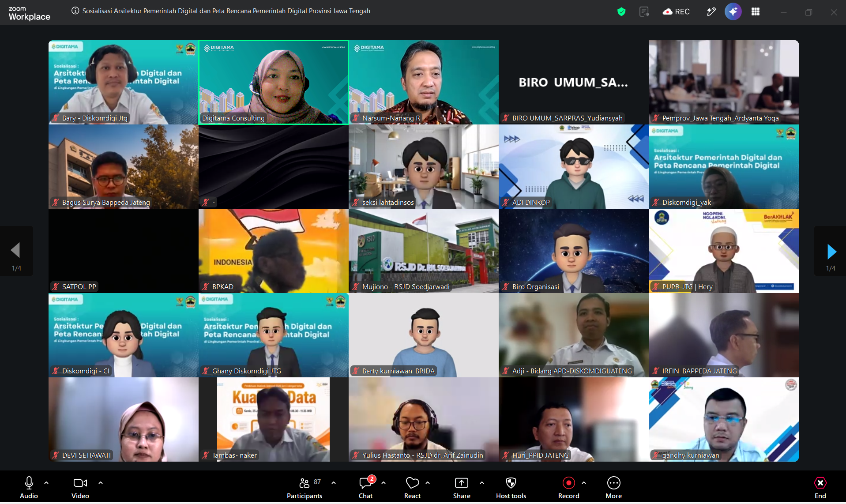Expand audio options caret
Screen dimensions: 846x504
(x=46, y=483)
